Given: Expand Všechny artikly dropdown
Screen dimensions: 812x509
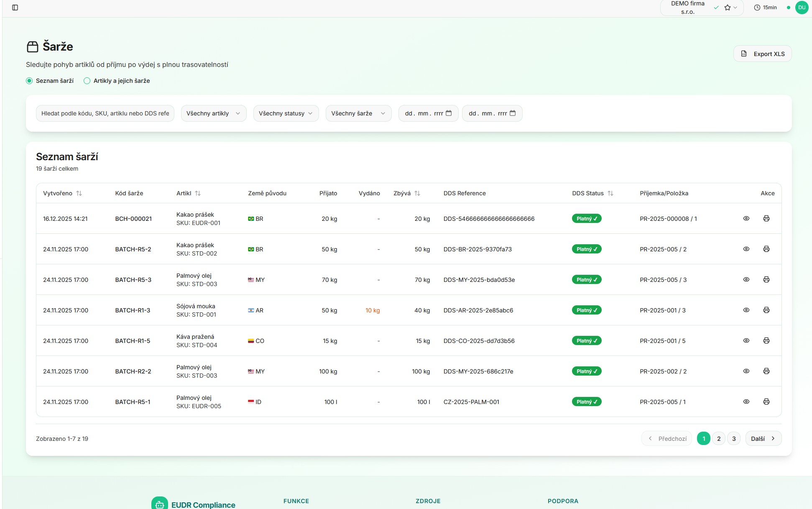Looking at the screenshot, I should (x=213, y=113).
